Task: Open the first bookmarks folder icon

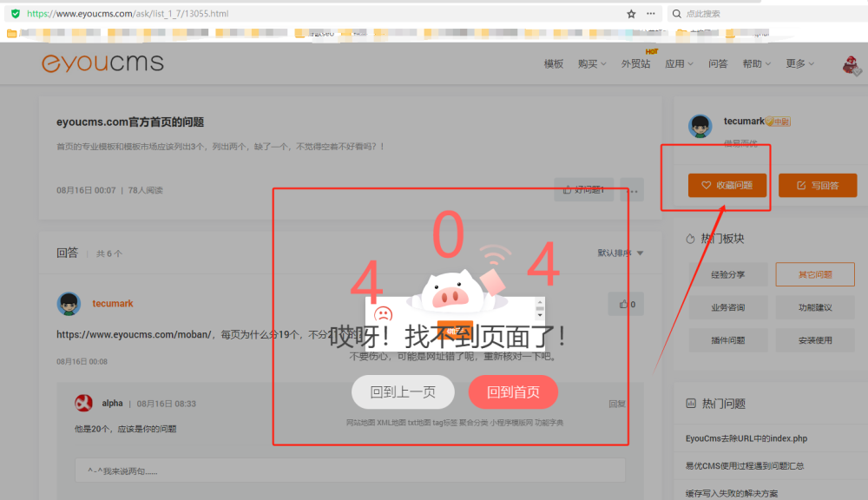Action: (x=11, y=34)
